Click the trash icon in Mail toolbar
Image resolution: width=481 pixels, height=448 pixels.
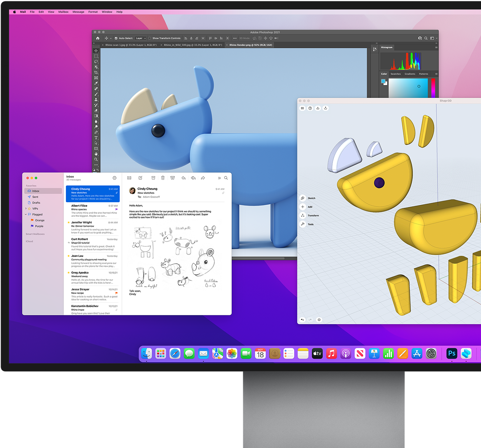pos(163,178)
